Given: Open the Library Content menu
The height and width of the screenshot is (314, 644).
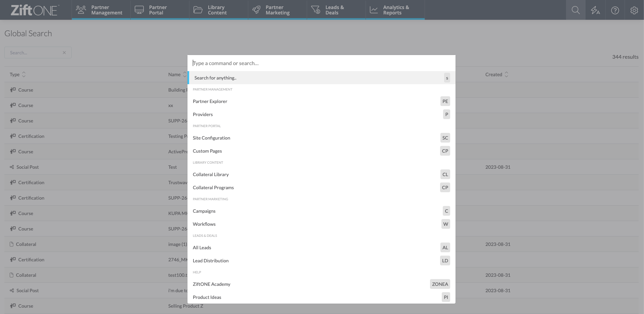Looking at the screenshot, I should 219,10.
